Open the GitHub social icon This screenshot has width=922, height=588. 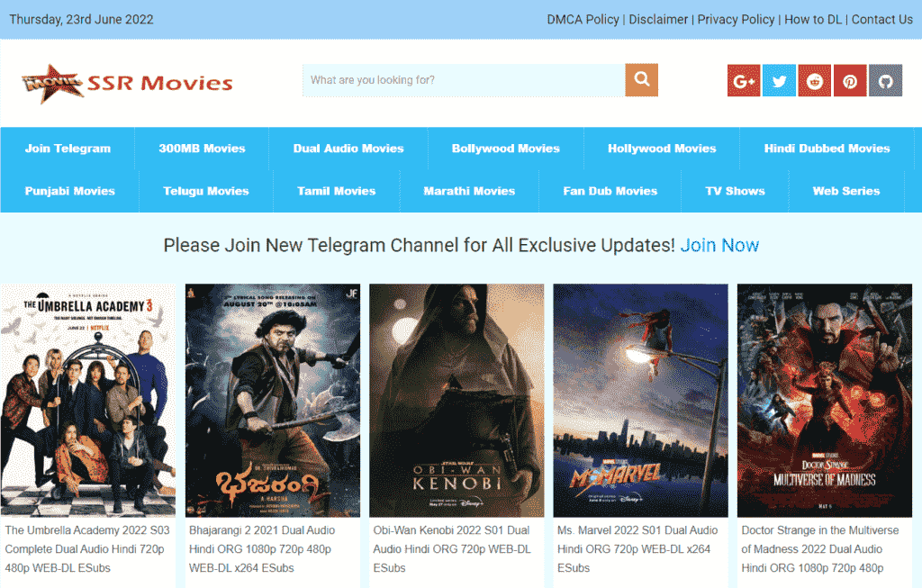pyautogui.click(x=886, y=80)
